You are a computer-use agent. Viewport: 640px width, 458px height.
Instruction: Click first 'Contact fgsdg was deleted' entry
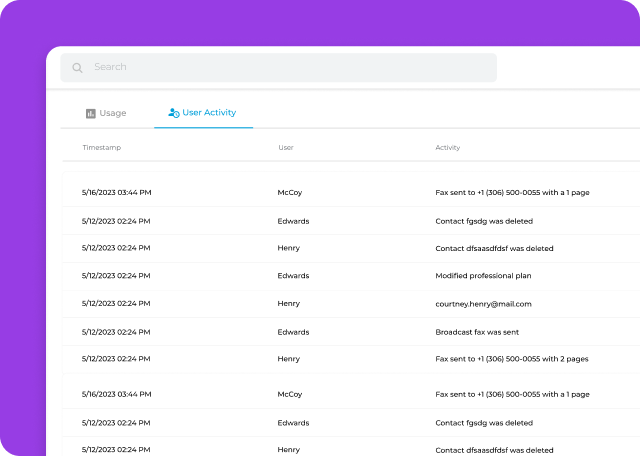pos(484,221)
